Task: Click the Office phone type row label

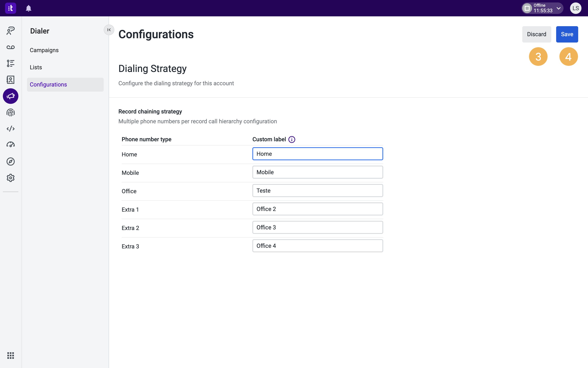Action: (129, 191)
